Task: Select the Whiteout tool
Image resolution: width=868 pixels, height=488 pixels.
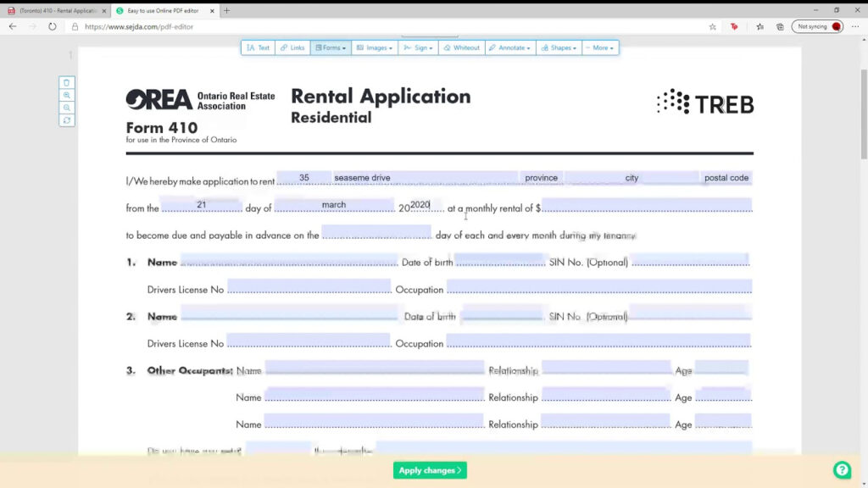Action: [462, 48]
